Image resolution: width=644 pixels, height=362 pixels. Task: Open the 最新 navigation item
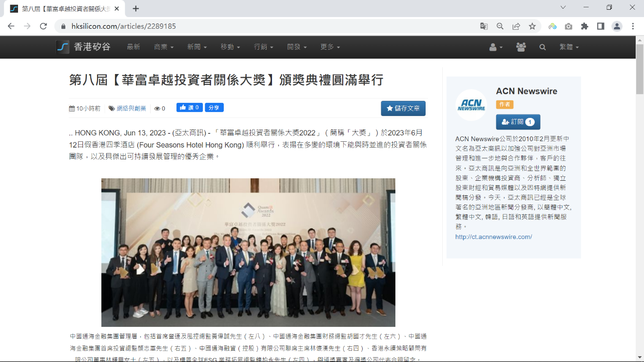pyautogui.click(x=133, y=47)
